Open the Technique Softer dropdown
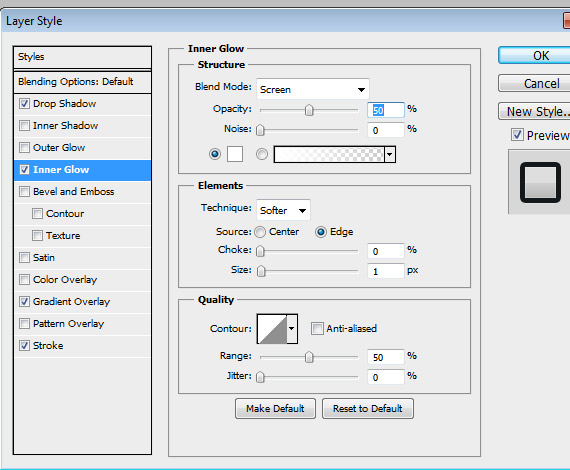 283,210
